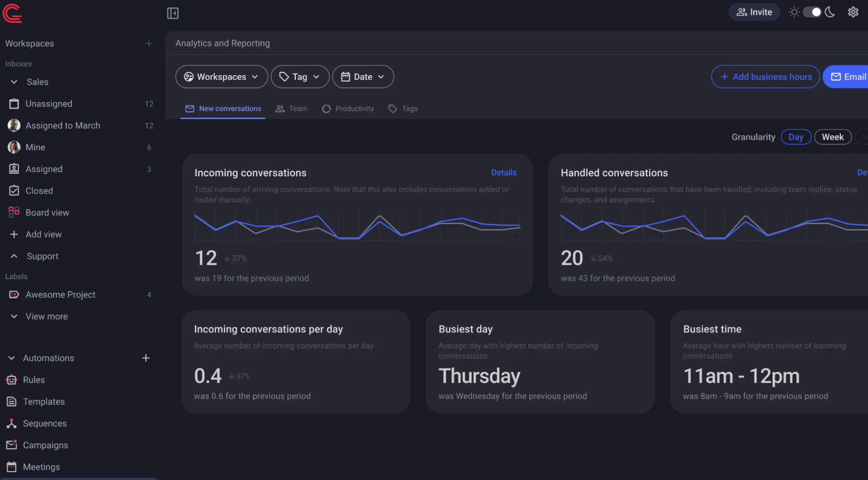
Task: Open the Rules automation section
Action: pyautogui.click(x=33, y=380)
